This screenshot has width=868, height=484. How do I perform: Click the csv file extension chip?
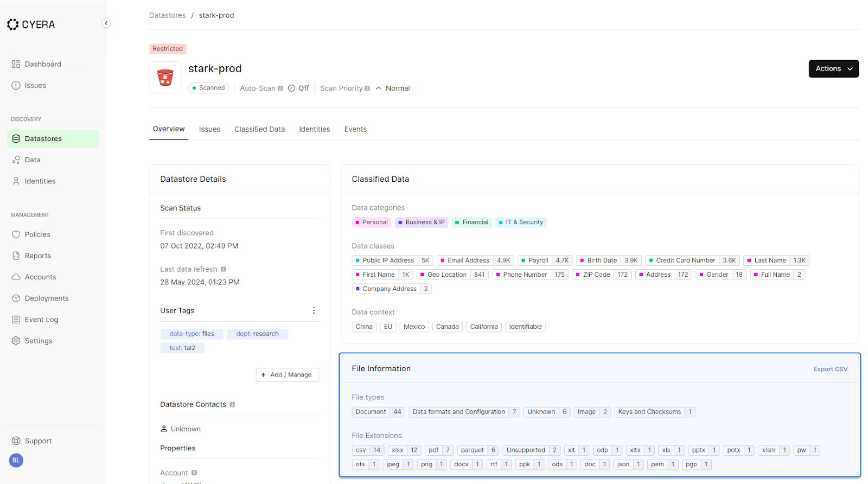coord(368,450)
